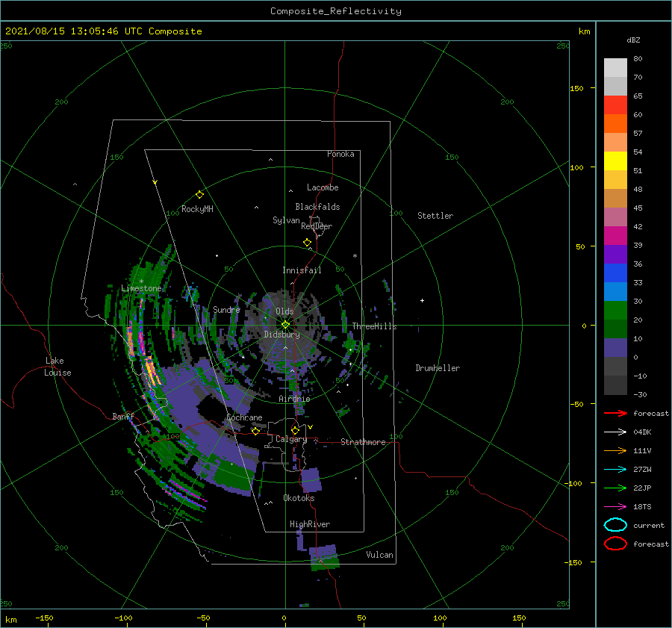Click the red forecast arrow legend icon
This screenshot has height=628, width=672.
615,413
